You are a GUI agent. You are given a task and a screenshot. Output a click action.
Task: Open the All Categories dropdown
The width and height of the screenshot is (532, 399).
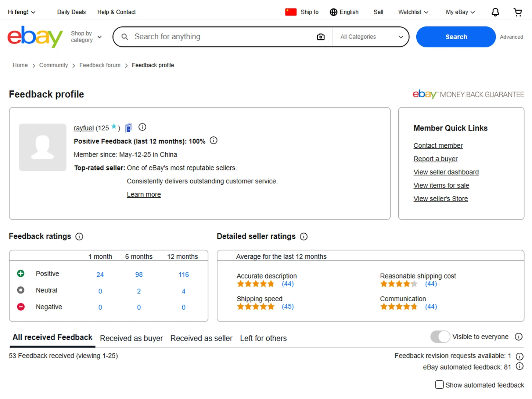(371, 37)
